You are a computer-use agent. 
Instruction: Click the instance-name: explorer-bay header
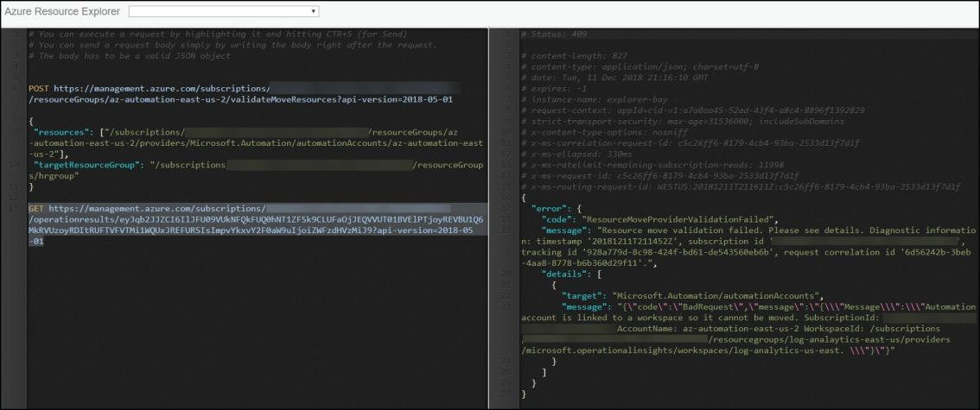[x=594, y=99]
